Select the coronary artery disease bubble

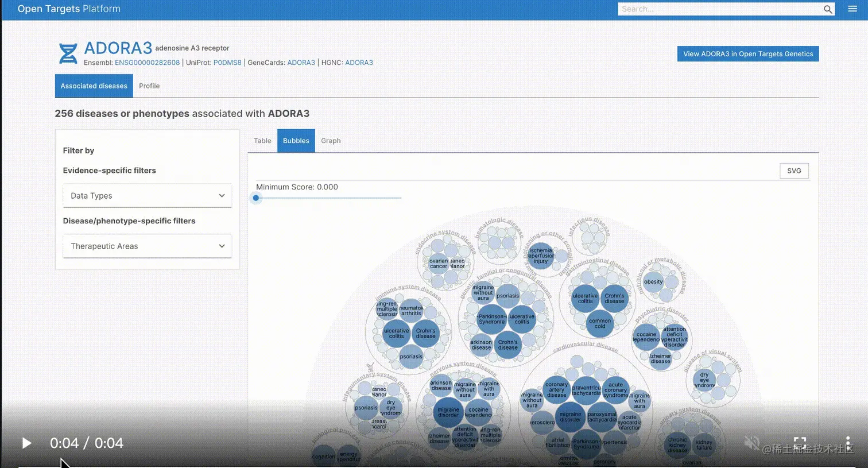pos(556,390)
